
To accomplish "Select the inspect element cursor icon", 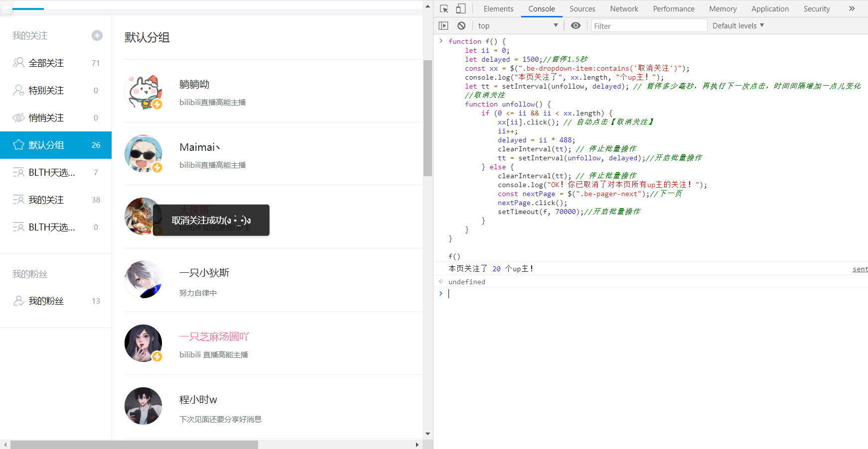I will 444,8.
